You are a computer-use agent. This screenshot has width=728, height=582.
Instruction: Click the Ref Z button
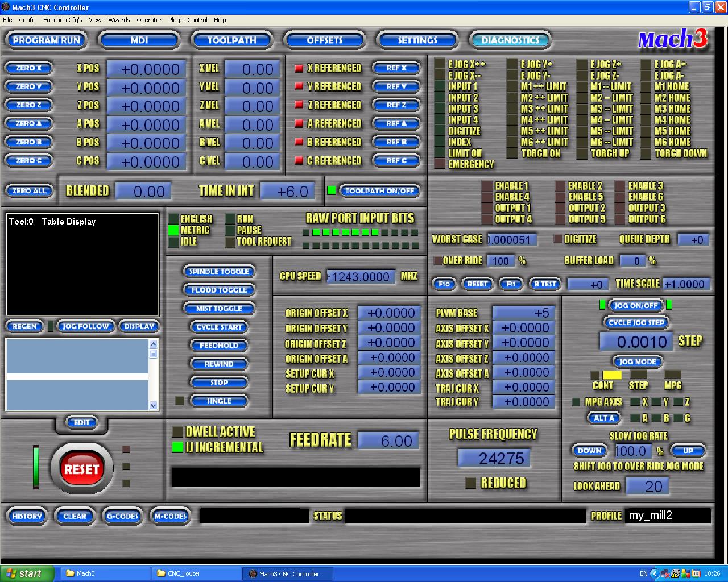(x=396, y=105)
